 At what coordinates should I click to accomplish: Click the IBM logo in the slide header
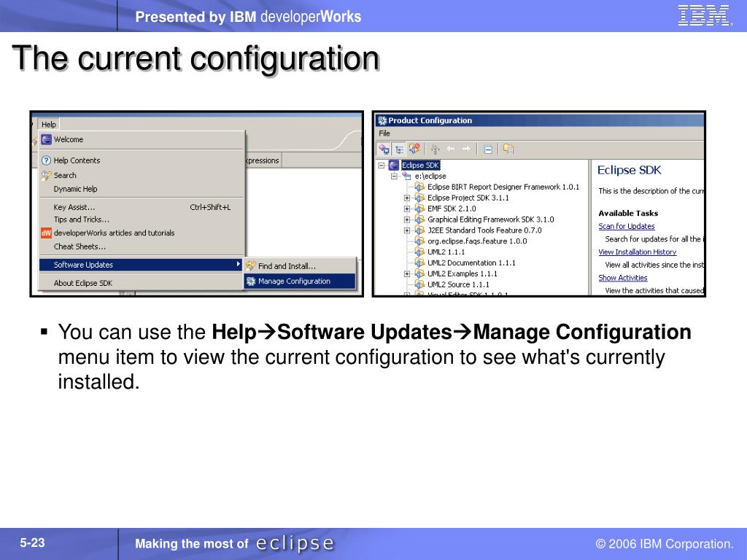tap(705, 15)
